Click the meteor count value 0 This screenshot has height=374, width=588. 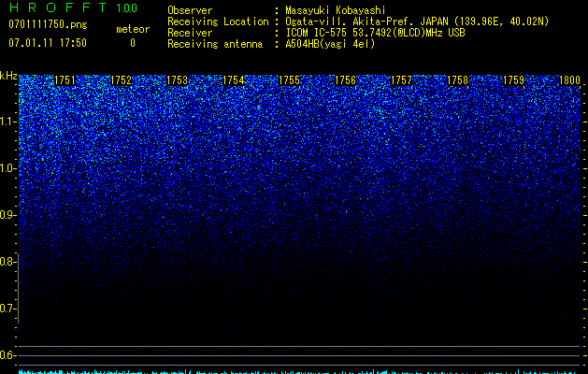pos(133,43)
